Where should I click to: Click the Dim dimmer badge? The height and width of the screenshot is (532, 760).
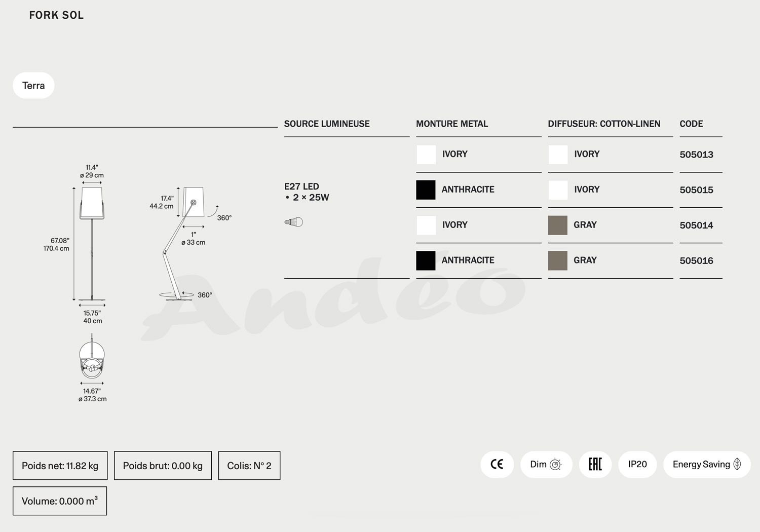546,465
